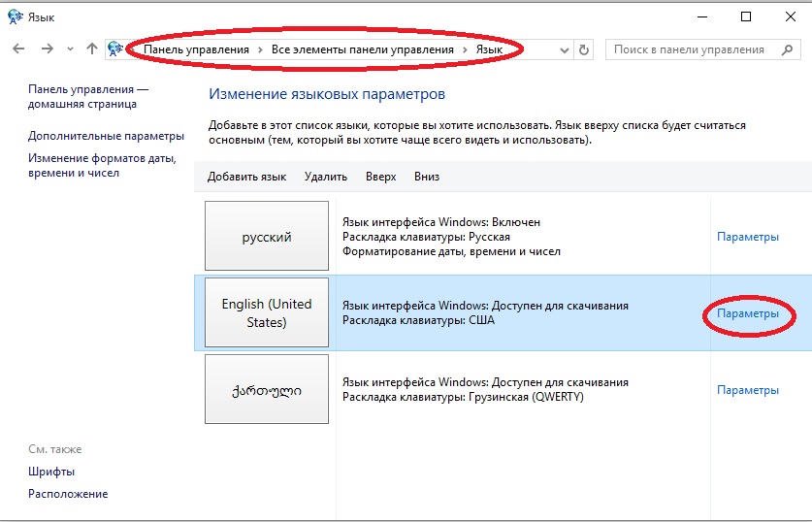Open Параметры for русский

point(748,237)
